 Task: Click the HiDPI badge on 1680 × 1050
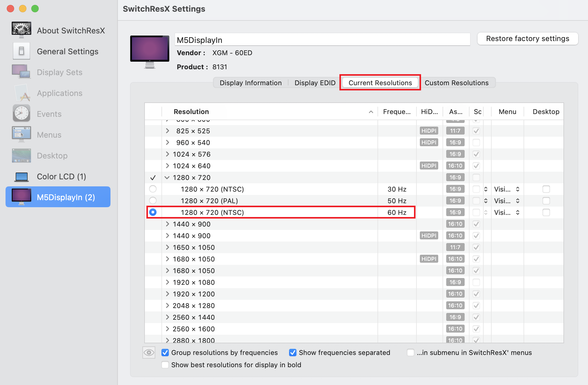429,259
